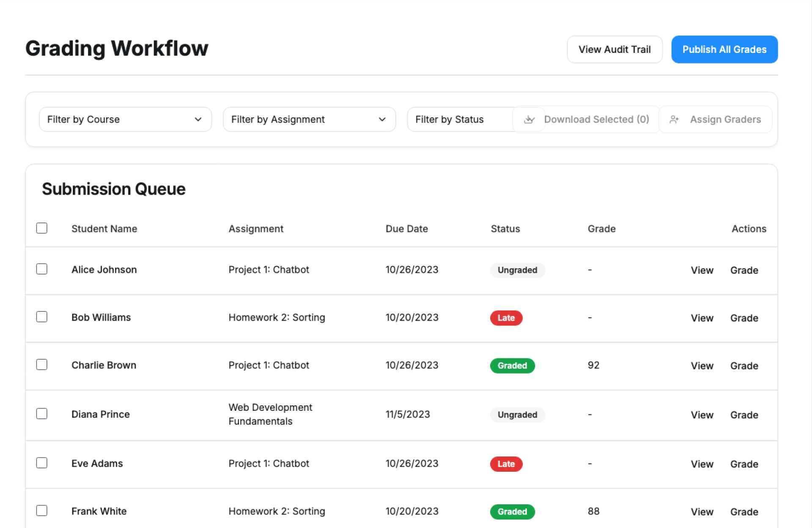
Task: Sort by the Due Date column header
Action: [x=406, y=229]
